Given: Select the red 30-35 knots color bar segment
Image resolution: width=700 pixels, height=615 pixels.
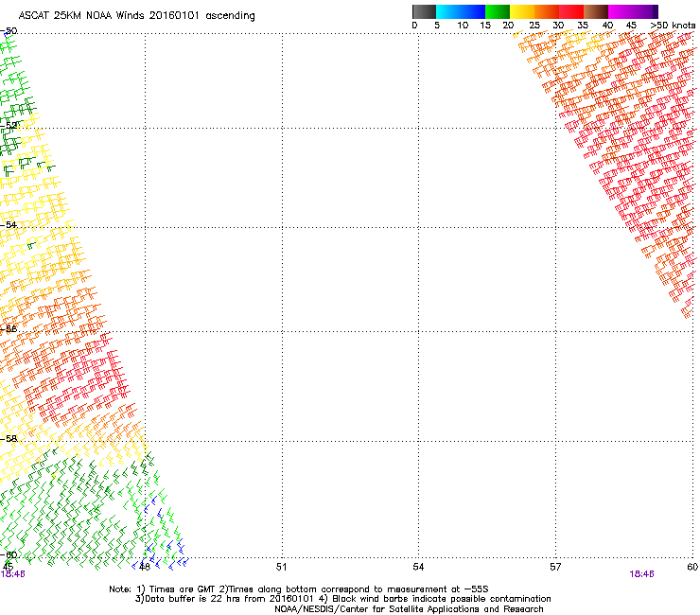Looking at the screenshot, I should (571, 11).
